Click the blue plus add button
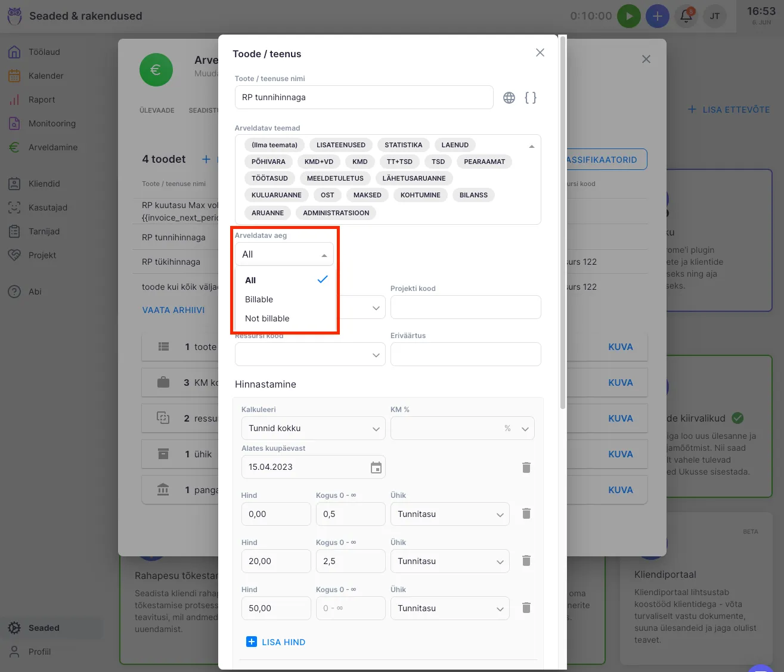 click(657, 16)
